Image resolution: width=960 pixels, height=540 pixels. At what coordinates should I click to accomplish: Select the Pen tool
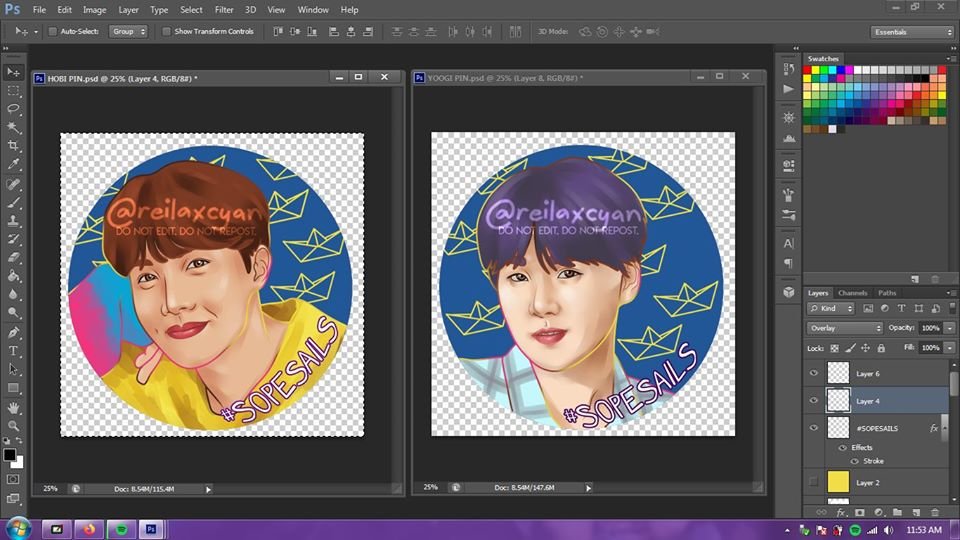(x=13, y=332)
